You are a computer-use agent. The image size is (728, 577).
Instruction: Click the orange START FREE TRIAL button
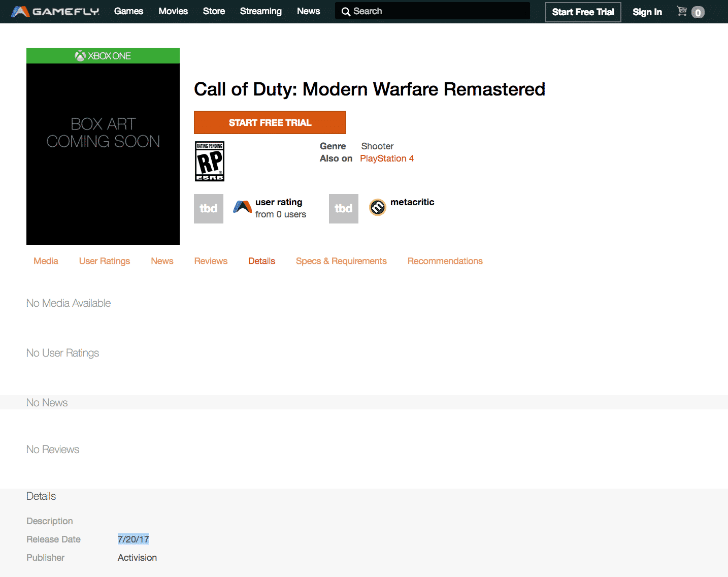point(270,122)
